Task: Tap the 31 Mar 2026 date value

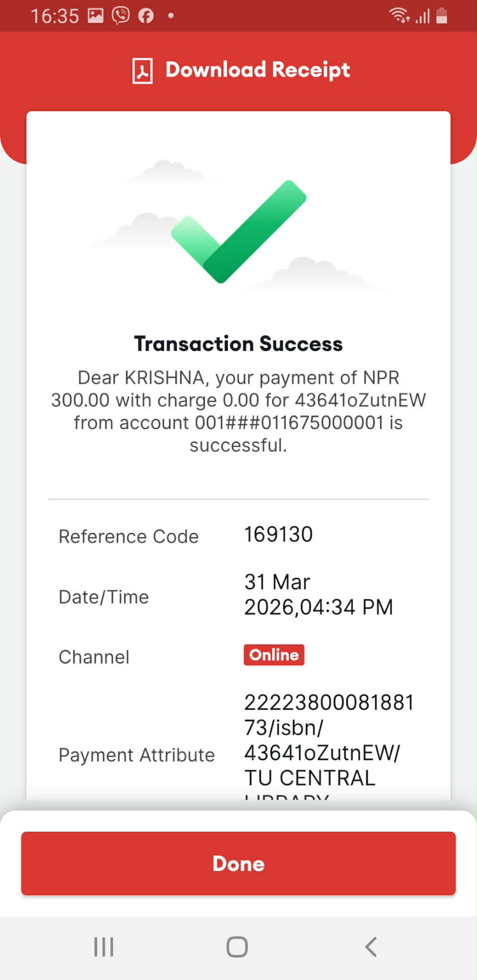Action: [318, 595]
